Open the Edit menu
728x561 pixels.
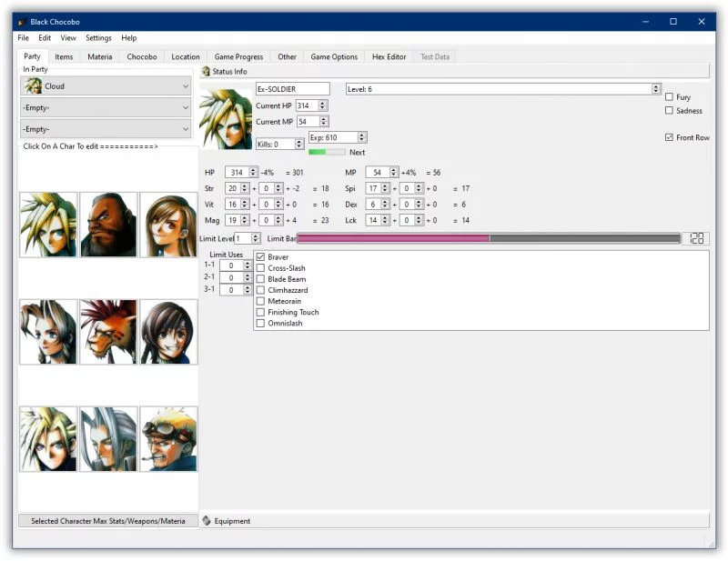tap(45, 38)
